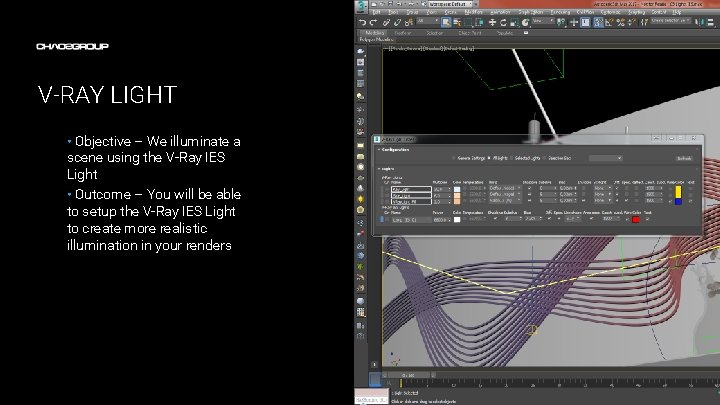This screenshot has width=720, height=405.
Task: Toggle Shadows checkbox for third light row
Action: tap(529, 201)
